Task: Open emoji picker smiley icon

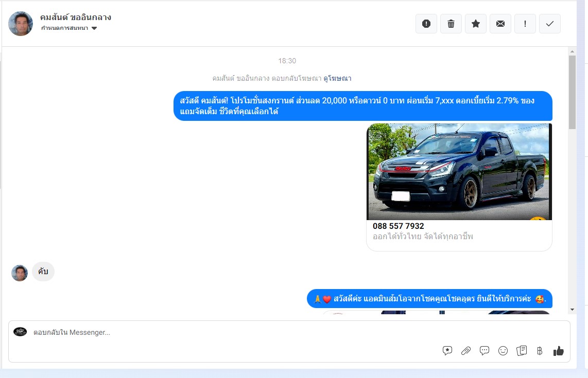Action: click(x=503, y=351)
